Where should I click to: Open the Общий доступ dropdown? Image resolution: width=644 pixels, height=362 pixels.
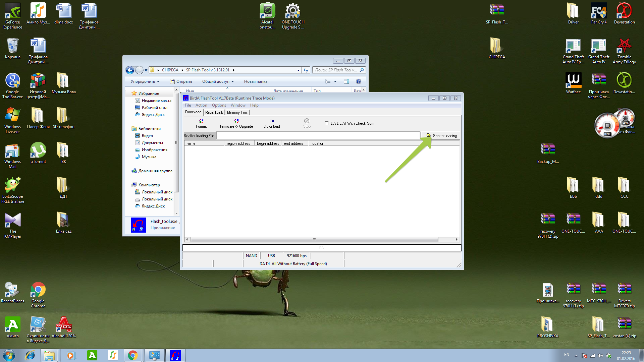pos(218,81)
